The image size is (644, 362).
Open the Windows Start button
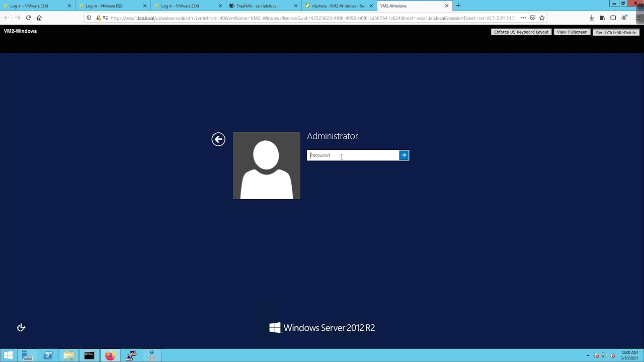8,355
